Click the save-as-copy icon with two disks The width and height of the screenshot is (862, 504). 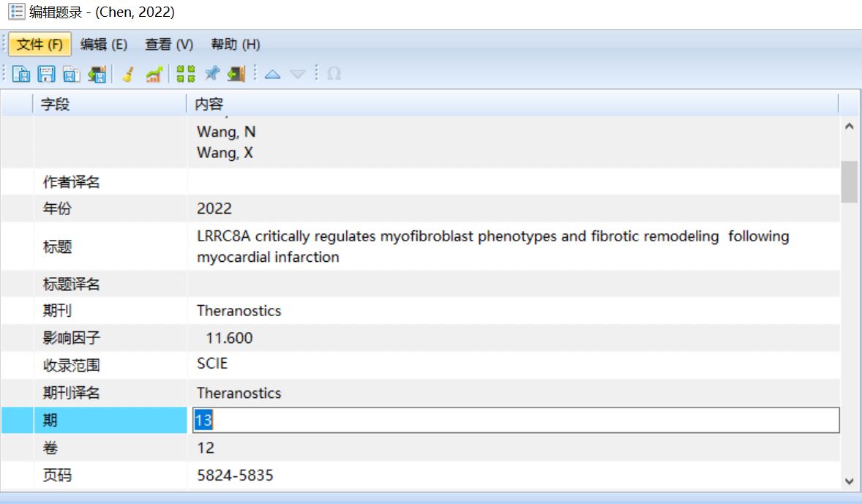72,74
